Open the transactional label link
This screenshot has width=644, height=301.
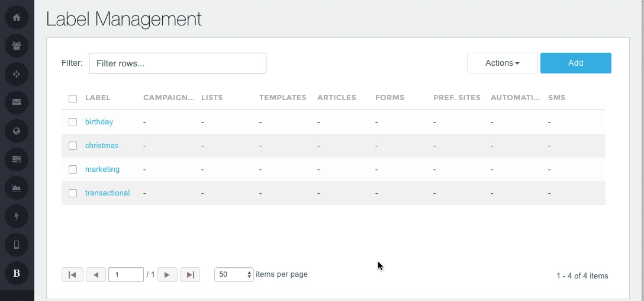pyautogui.click(x=107, y=193)
